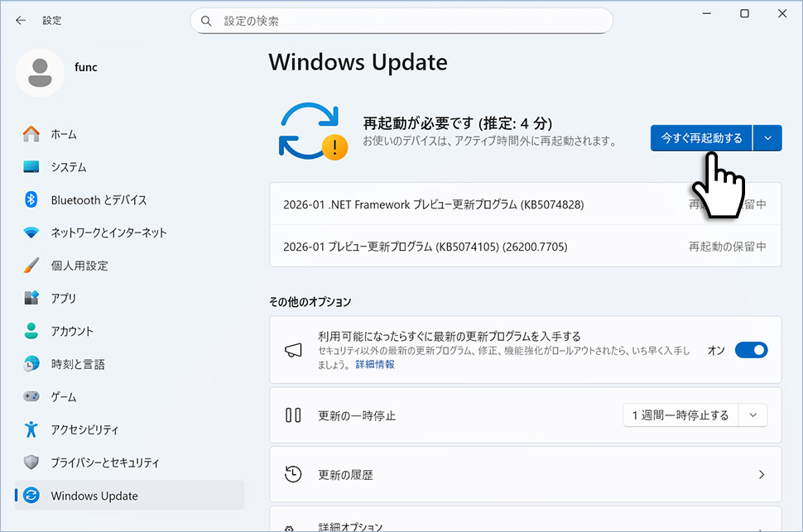Expand the restart options chevron
This screenshot has height=532, width=803.
tap(767, 137)
